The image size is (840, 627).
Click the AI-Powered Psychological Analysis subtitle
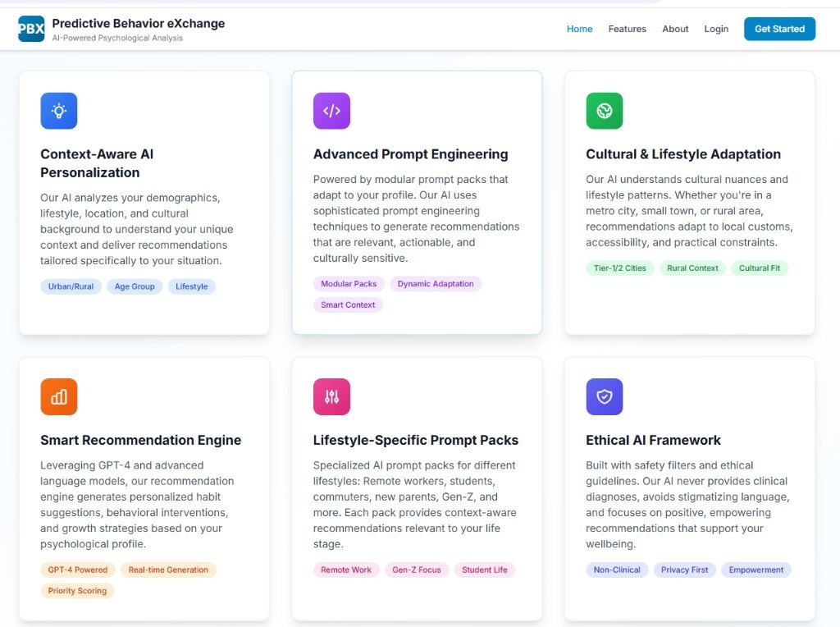point(117,38)
